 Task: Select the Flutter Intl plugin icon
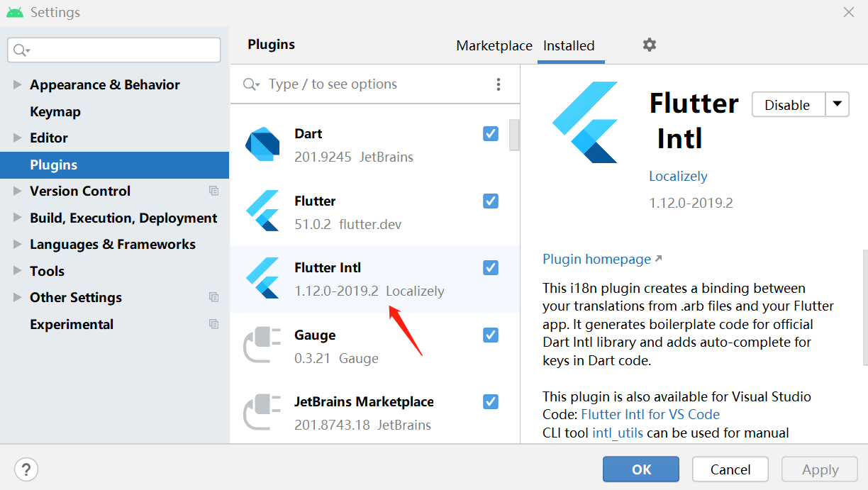click(x=263, y=278)
